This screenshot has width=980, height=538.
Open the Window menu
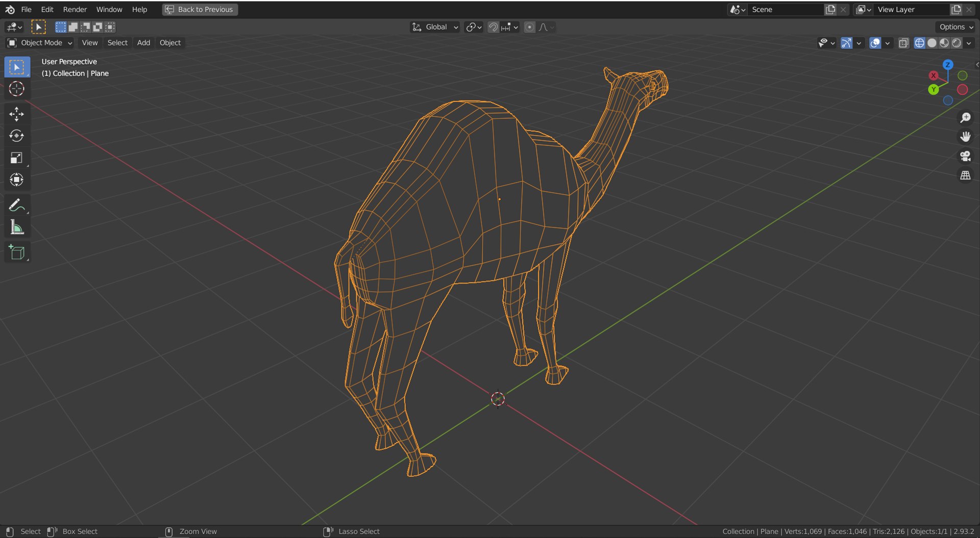pos(109,9)
